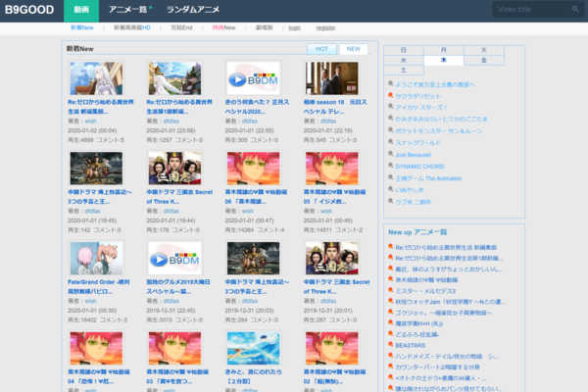588x392 pixels.
Task: Open B9DM thumbnail for きのう何食べた?
Action: pos(254,78)
